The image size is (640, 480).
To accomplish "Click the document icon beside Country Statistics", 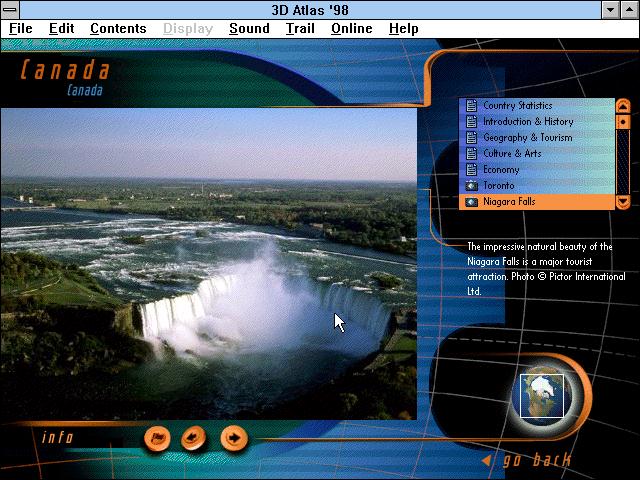I will (x=472, y=106).
